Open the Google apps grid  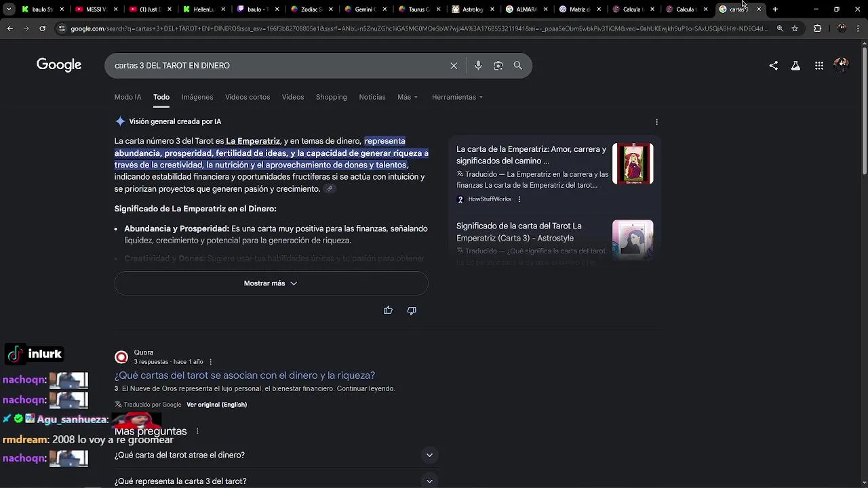click(x=819, y=66)
